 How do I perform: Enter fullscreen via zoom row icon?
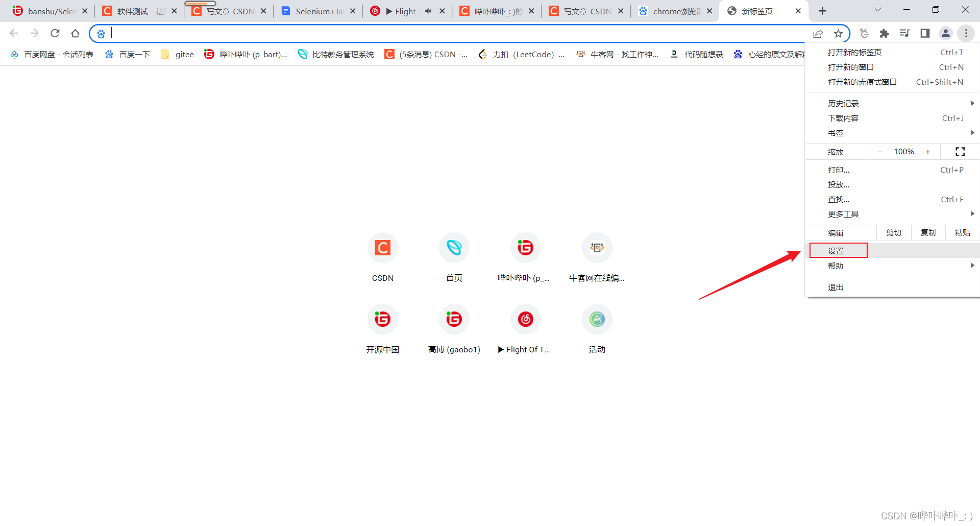960,152
